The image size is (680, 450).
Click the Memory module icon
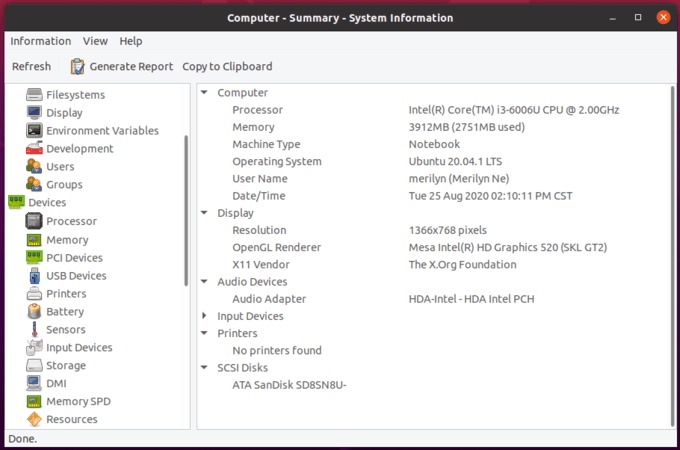[34, 240]
